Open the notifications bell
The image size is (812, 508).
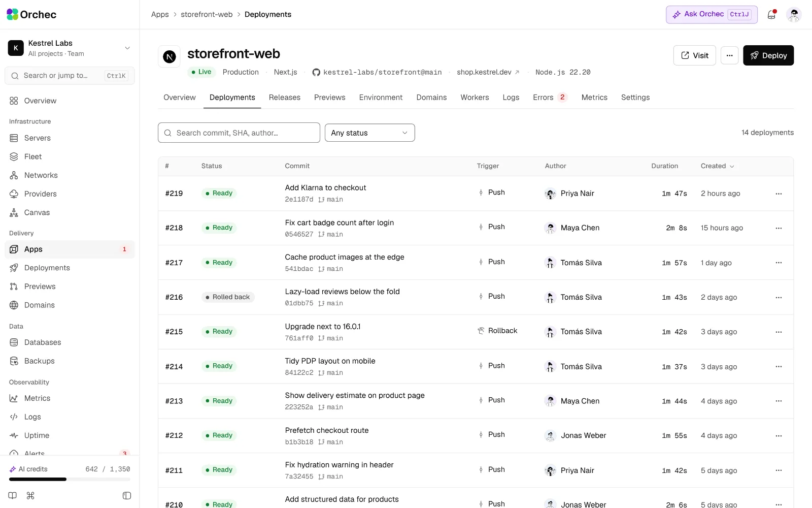[x=771, y=15]
